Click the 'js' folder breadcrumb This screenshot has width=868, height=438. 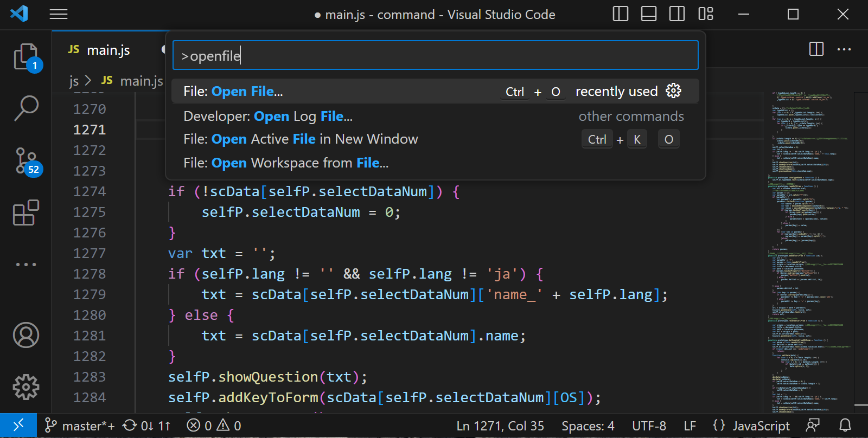pyautogui.click(x=74, y=81)
